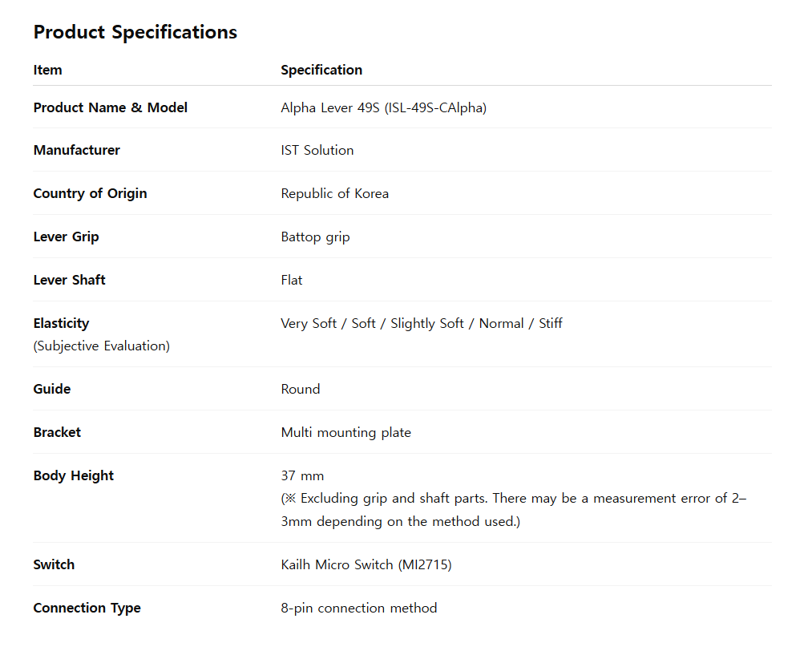
Task: Click Alpha Lever 49S model text
Action: pyautogui.click(x=384, y=107)
